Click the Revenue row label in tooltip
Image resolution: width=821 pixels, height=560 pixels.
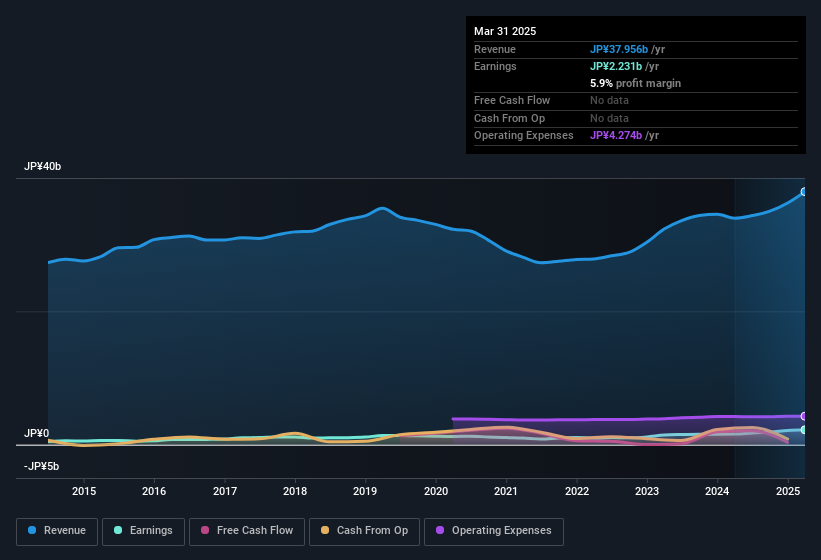coord(494,49)
